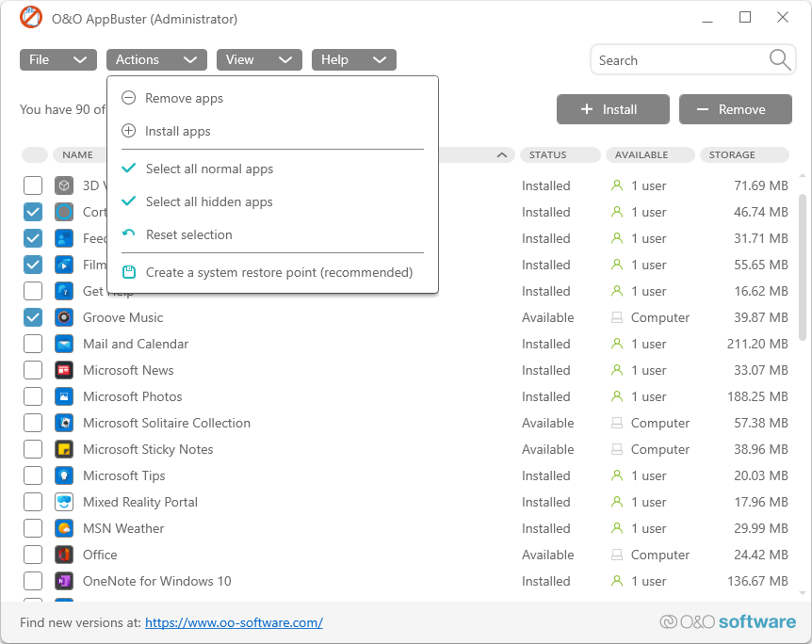The image size is (812, 644).
Task: Click the MSN Weather app icon
Action: point(64,528)
